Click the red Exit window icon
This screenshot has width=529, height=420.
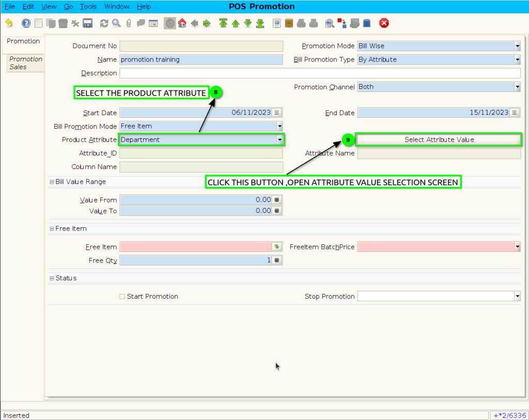tap(384, 23)
